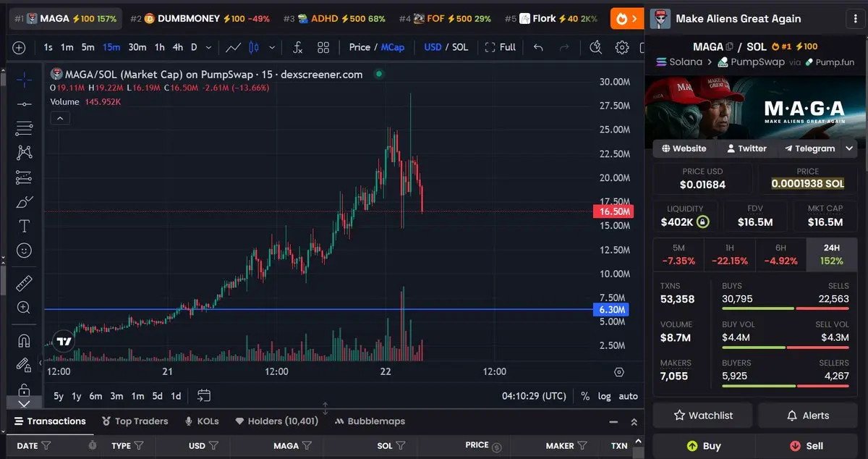Screen dimensions: 868x459
Task: Select the line chart style
Action: click(233, 47)
